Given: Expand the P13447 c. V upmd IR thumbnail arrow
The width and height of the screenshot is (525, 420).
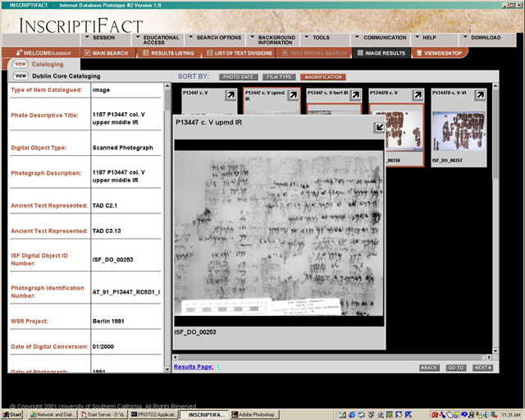Looking at the screenshot, I should pyautogui.click(x=293, y=95).
